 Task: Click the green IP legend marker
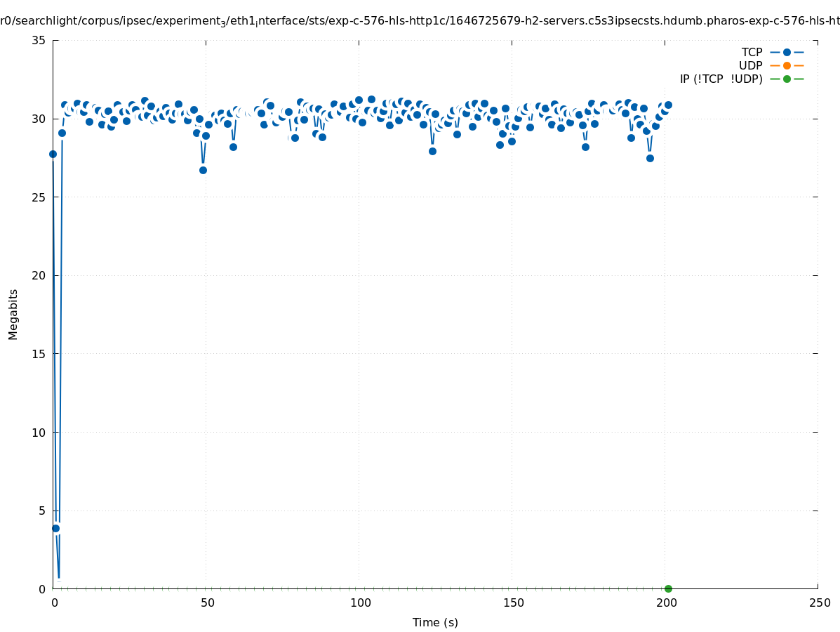point(787,79)
